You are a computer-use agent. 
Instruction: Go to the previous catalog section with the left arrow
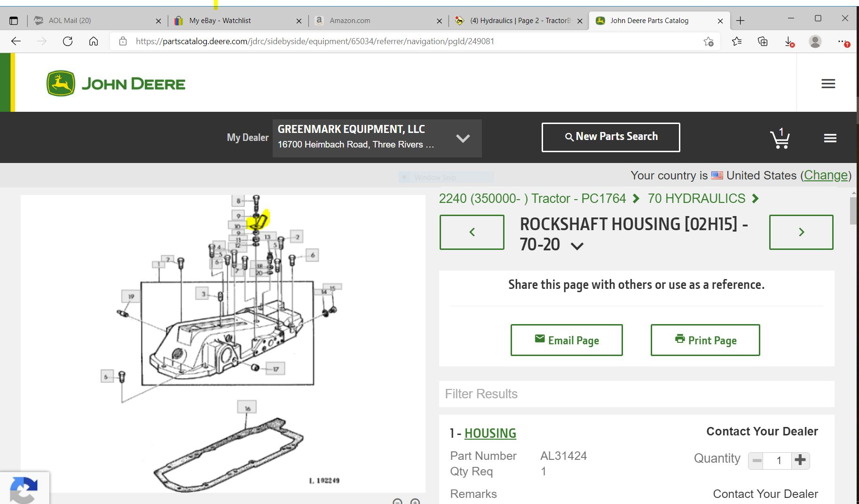tap(472, 232)
